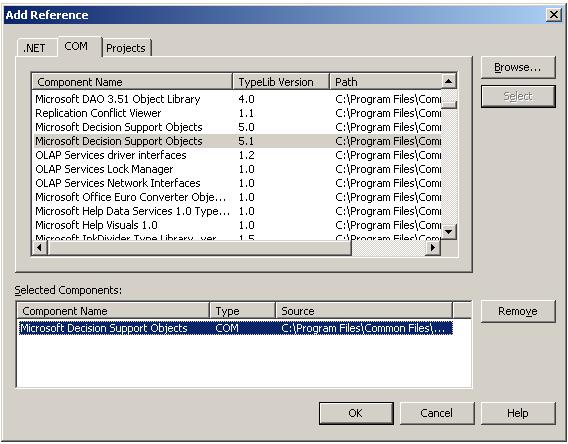The width and height of the screenshot is (568, 444).
Task: Select Microsoft Decision Support Objects version 5.1
Action: tap(238, 141)
